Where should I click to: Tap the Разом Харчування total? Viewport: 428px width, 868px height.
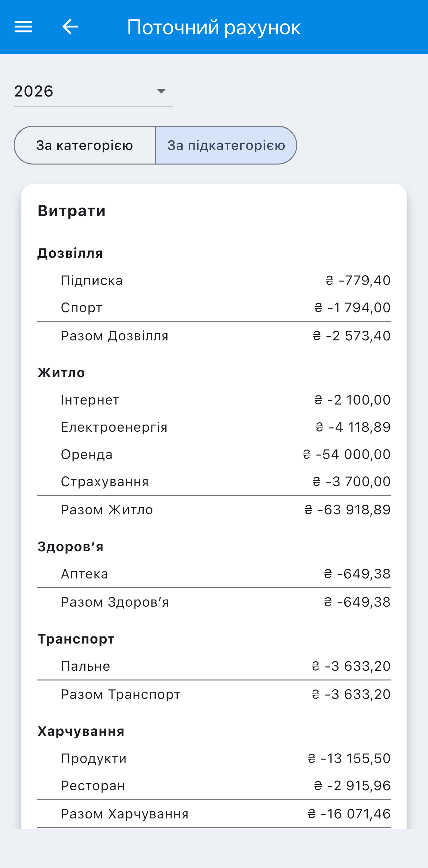214,814
